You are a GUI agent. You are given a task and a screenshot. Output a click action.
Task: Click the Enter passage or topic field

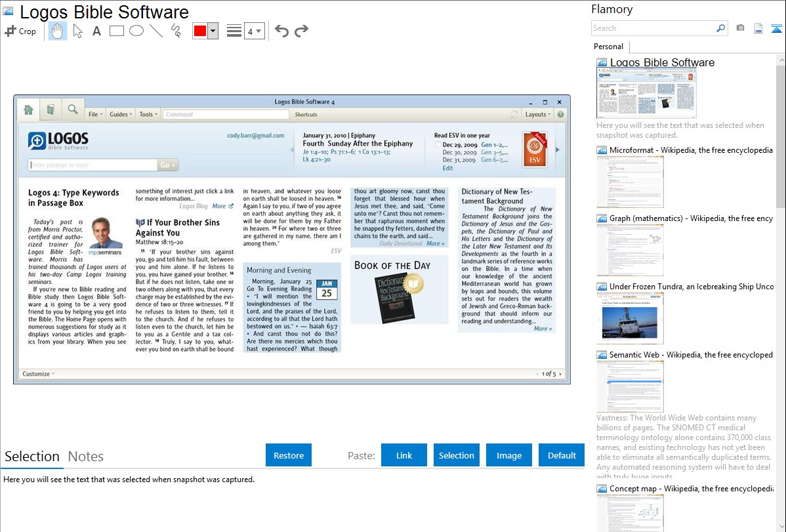coord(93,165)
